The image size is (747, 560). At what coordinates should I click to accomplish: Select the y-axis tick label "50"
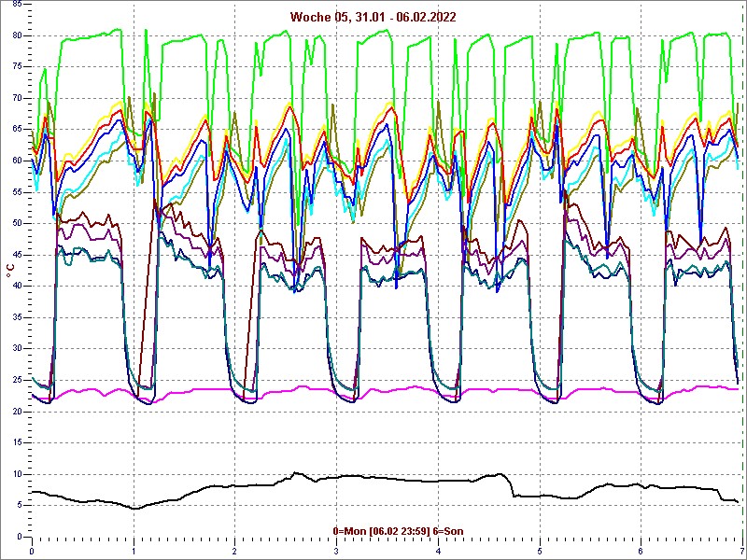coord(17,223)
